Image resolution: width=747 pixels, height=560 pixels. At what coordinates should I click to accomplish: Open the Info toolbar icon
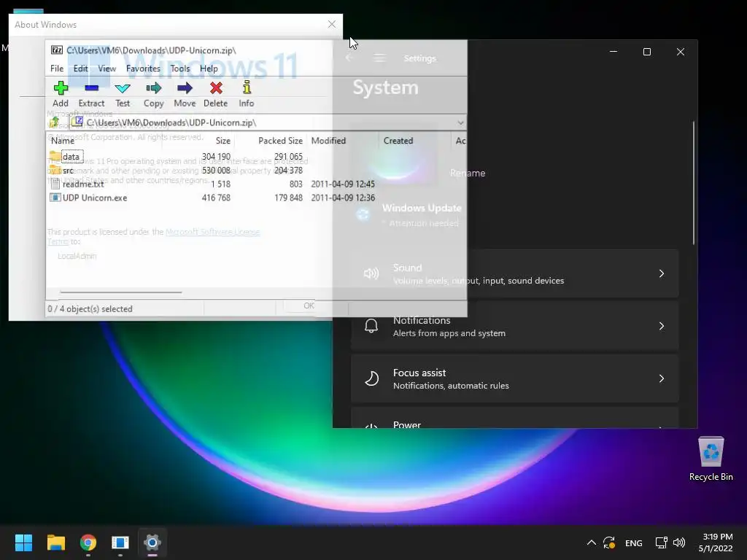tap(247, 87)
